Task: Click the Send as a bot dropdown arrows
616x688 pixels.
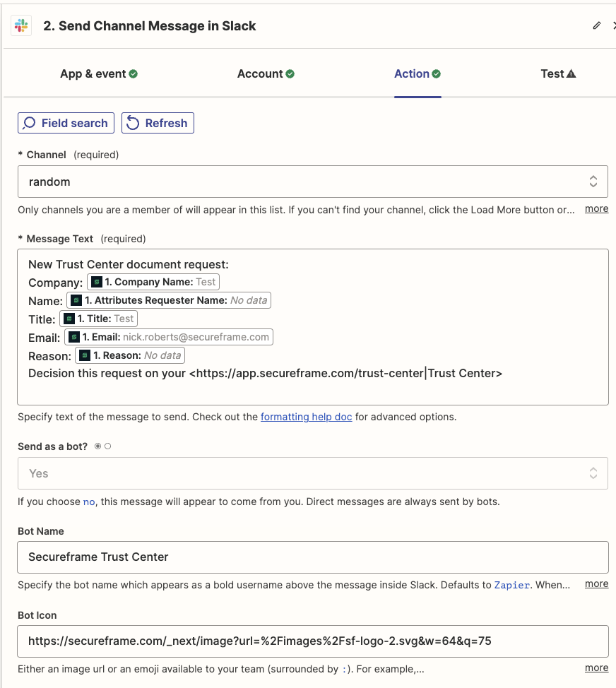Action: click(593, 473)
